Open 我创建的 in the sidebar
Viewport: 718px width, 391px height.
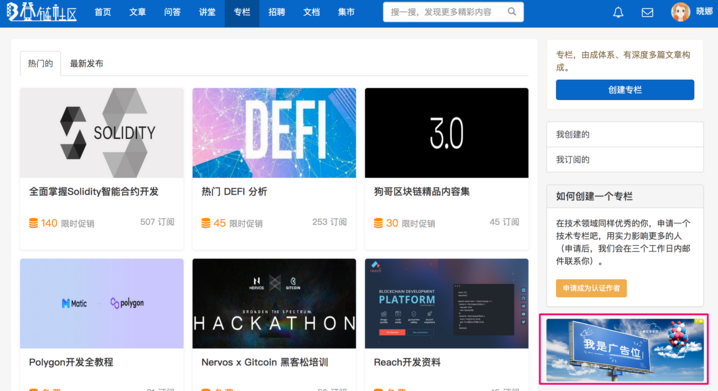pos(625,135)
